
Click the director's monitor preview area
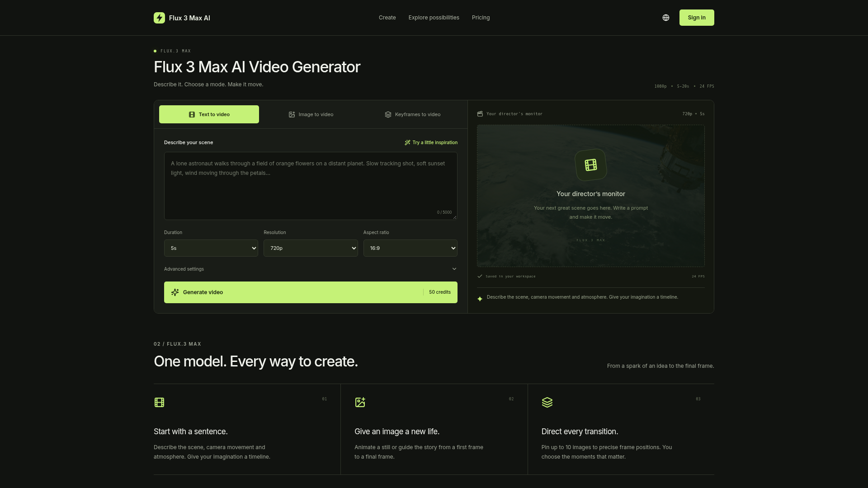click(591, 196)
